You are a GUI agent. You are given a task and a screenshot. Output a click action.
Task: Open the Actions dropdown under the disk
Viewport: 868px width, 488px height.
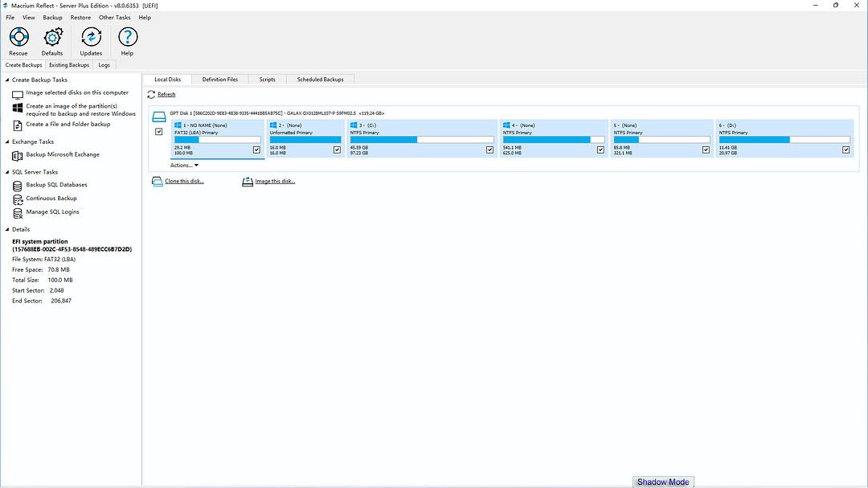point(184,165)
